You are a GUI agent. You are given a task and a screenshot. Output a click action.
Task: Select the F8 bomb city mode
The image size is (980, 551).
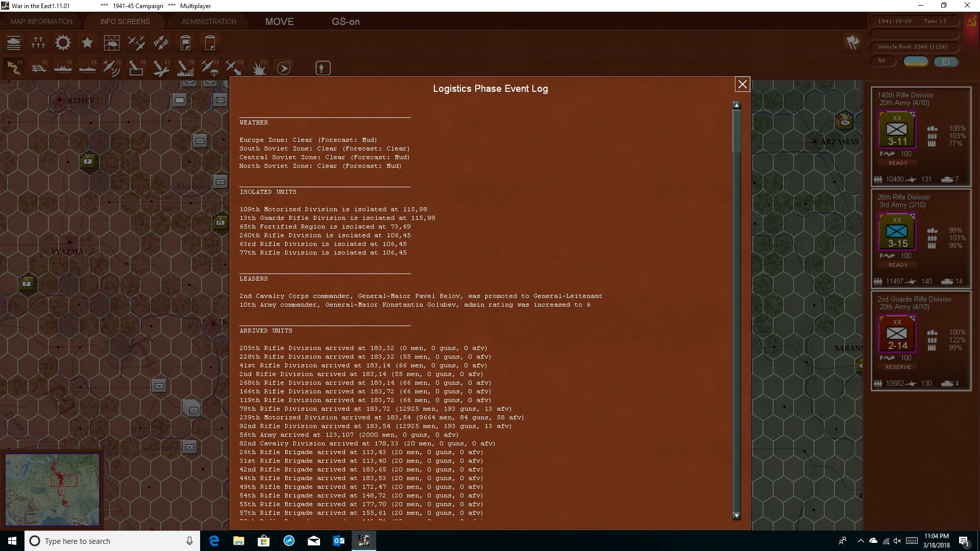[x=185, y=68]
